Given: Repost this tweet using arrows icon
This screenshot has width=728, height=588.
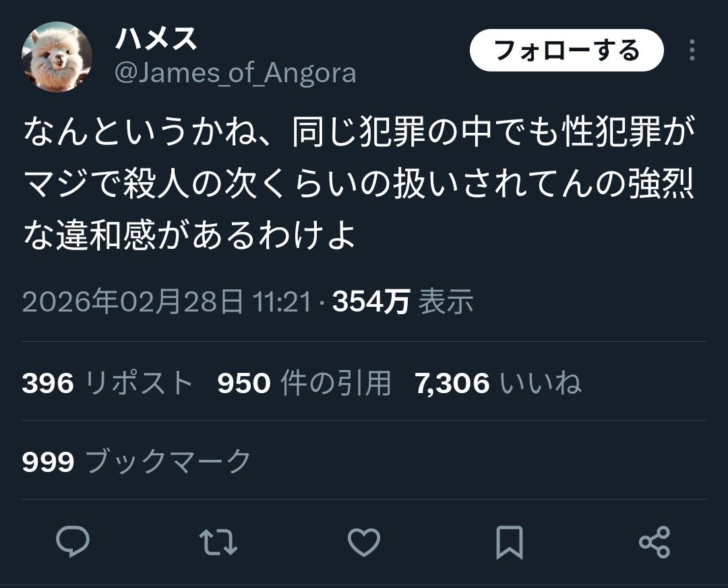Looking at the screenshot, I should [218, 542].
